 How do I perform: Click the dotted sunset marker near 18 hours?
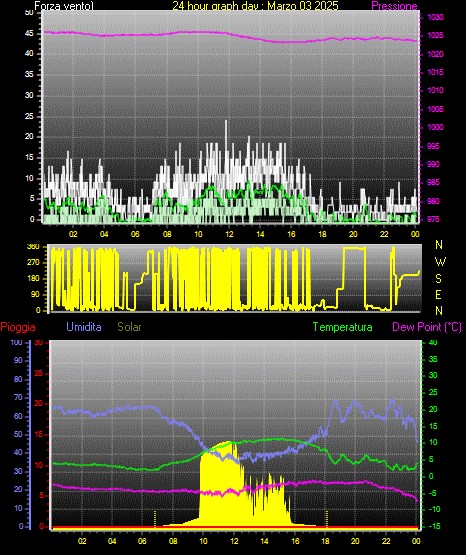point(327,519)
